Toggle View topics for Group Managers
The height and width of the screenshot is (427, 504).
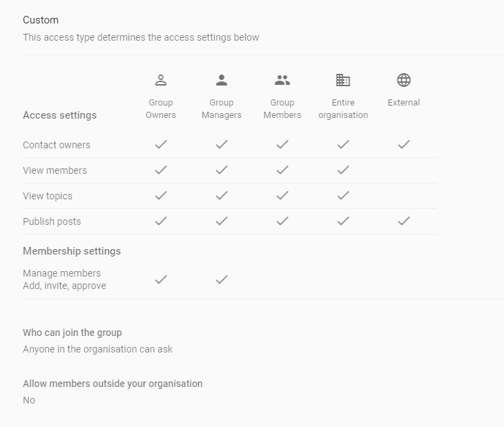point(222,196)
